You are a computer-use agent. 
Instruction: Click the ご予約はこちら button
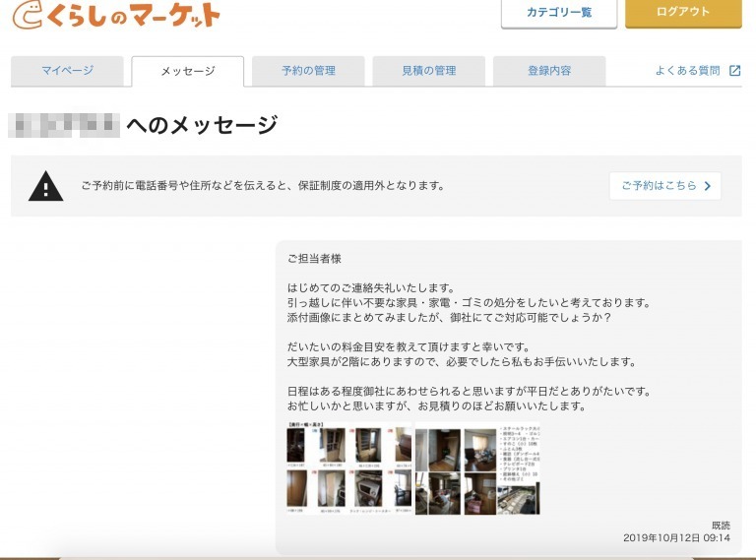pos(665,186)
